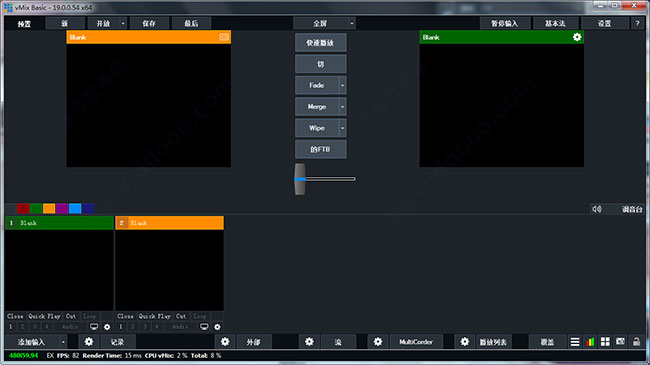650x365 pixels.
Task: Click the Wipe transition button
Action: [317, 128]
